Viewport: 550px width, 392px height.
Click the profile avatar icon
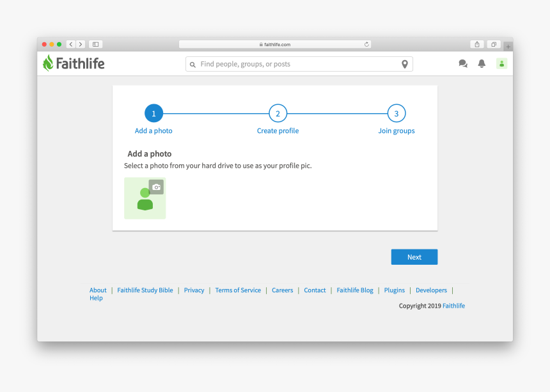[501, 63]
